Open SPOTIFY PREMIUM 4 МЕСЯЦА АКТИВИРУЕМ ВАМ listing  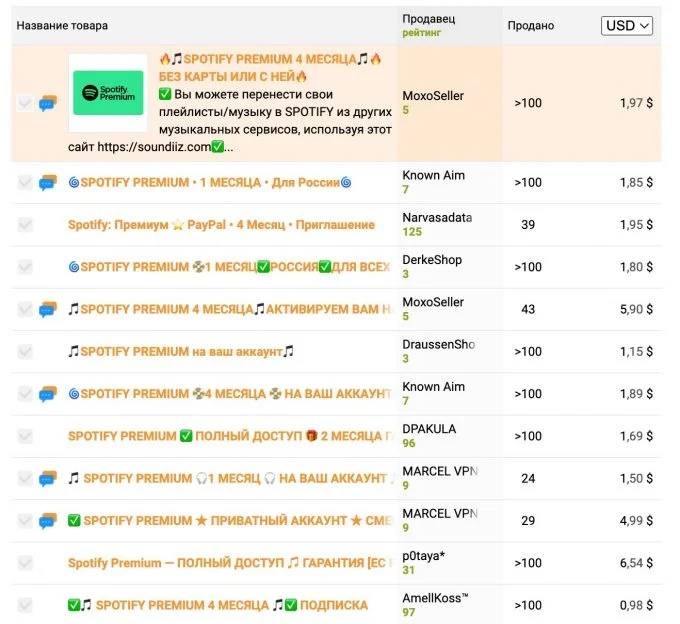point(231,310)
